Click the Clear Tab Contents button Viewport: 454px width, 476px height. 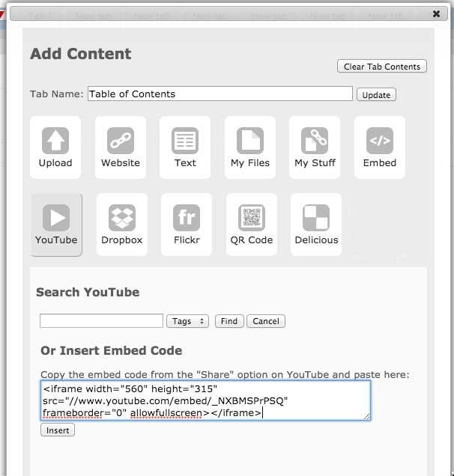point(382,66)
